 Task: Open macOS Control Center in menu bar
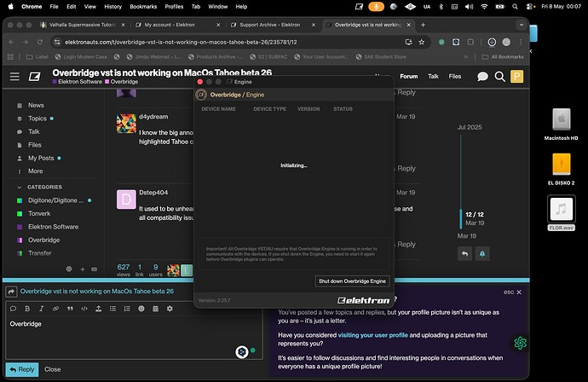click(530, 6)
